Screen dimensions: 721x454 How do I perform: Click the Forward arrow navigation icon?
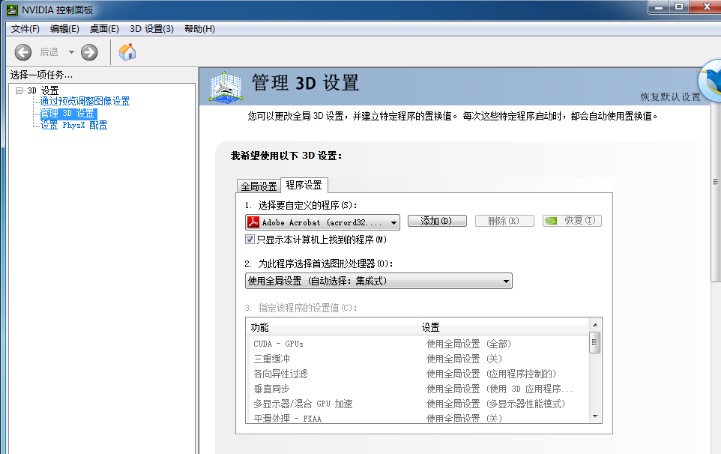tap(89, 52)
